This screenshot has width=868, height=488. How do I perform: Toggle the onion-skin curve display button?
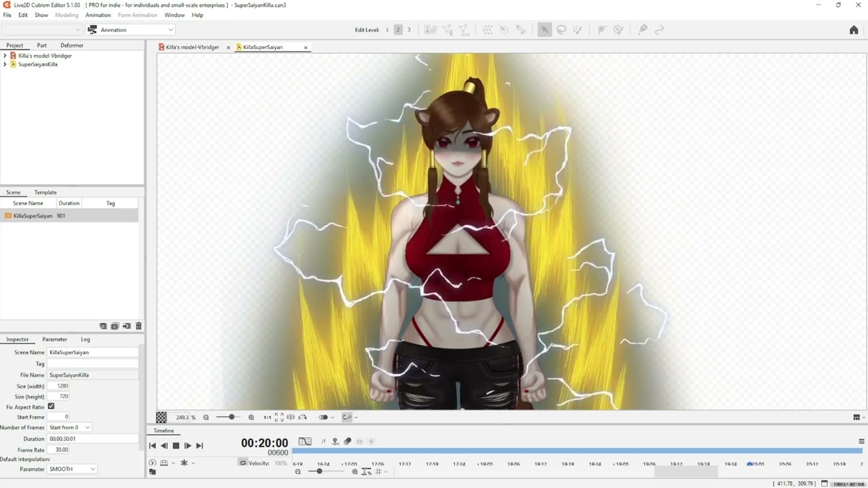pos(347,418)
